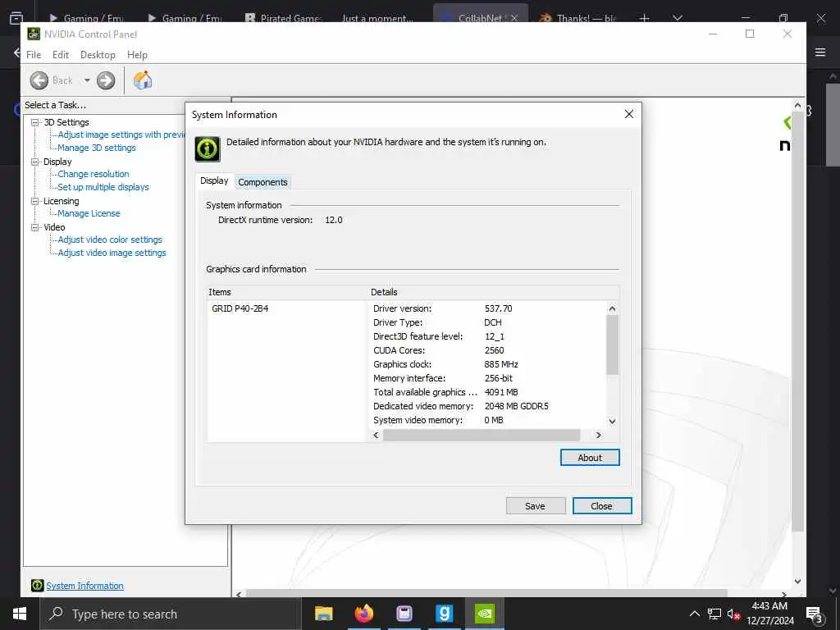Switch to the Pirated Games browser tab
Image resolution: width=840 pixels, height=630 pixels.
pos(284,18)
